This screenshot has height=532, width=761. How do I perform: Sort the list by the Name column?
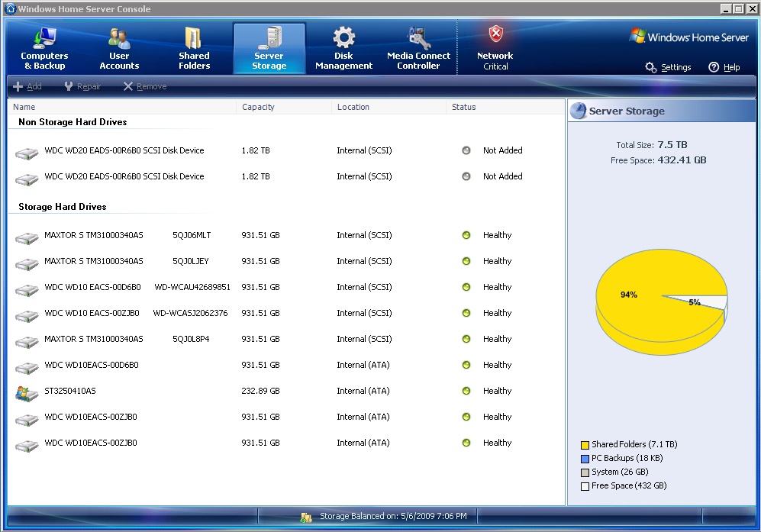pyautogui.click(x=24, y=107)
